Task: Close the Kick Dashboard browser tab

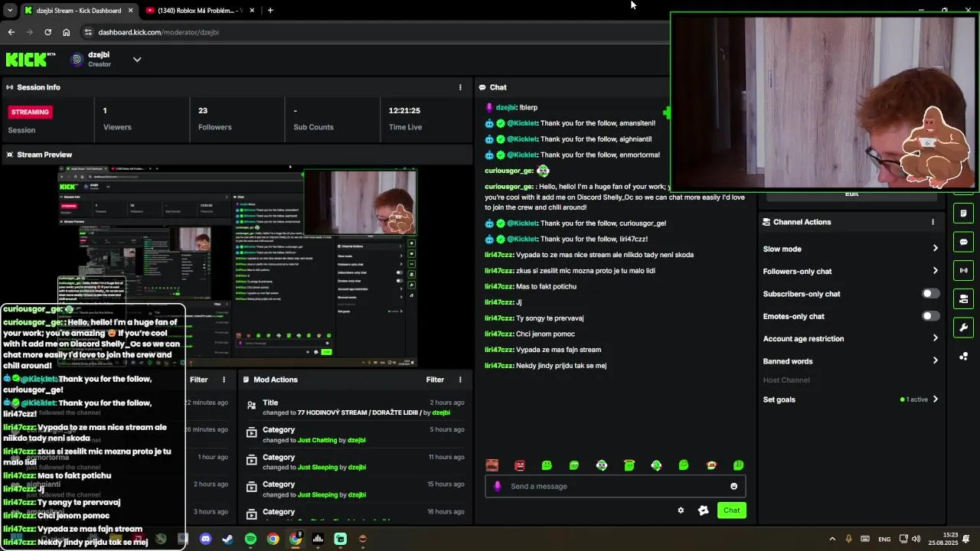Action: click(130, 11)
